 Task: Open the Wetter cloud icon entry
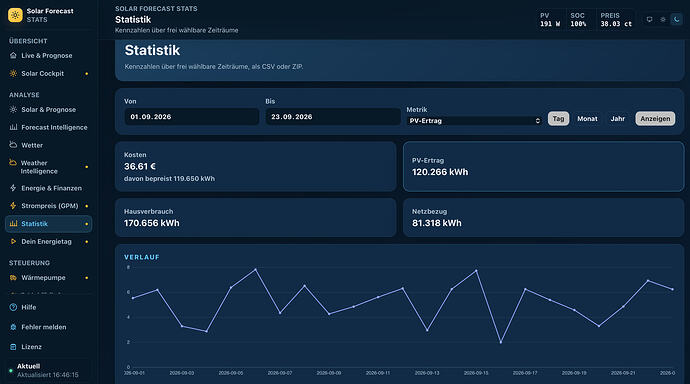[x=48, y=145]
